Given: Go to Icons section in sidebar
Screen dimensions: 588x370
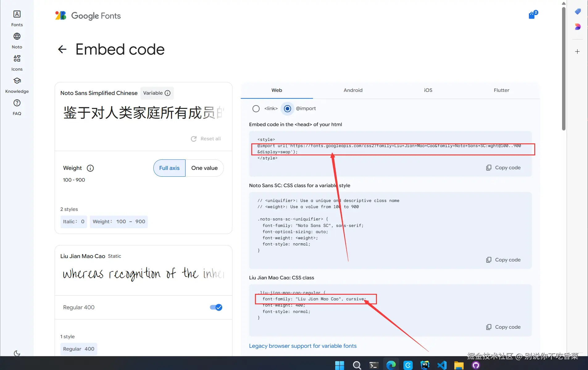Looking at the screenshot, I should point(17,63).
